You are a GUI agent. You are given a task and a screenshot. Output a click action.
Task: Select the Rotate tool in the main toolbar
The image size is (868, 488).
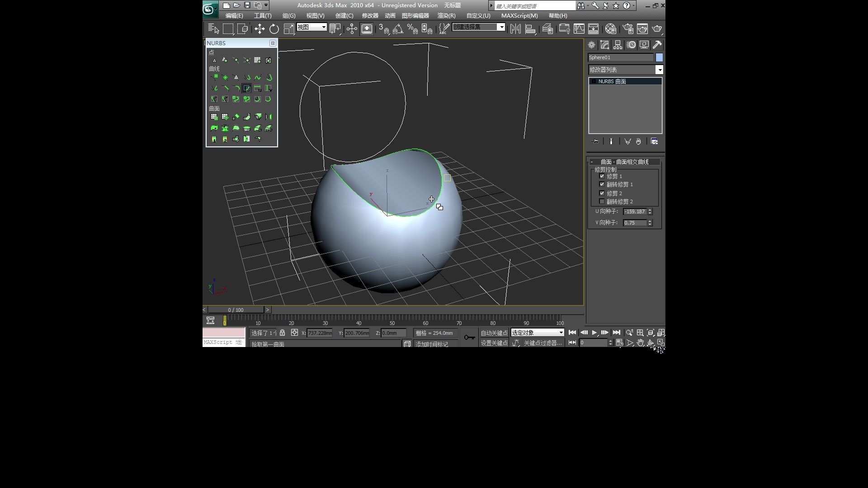click(x=274, y=28)
